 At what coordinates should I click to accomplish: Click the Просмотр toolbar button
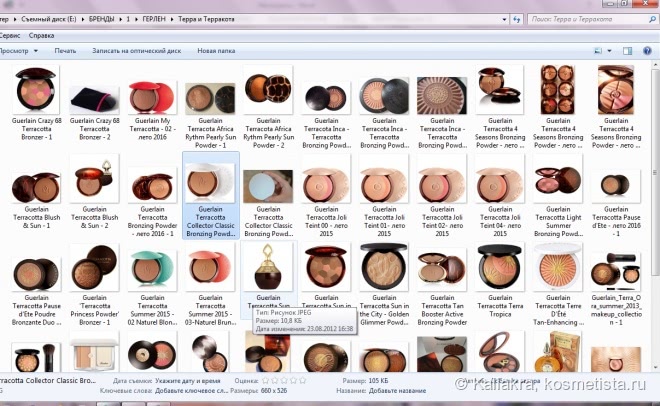coord(14,51)
